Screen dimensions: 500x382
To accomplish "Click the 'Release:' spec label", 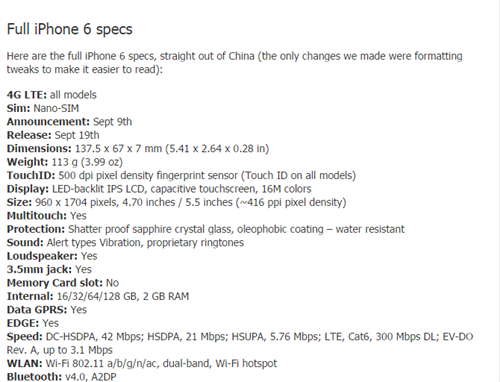I will (29, 135).
